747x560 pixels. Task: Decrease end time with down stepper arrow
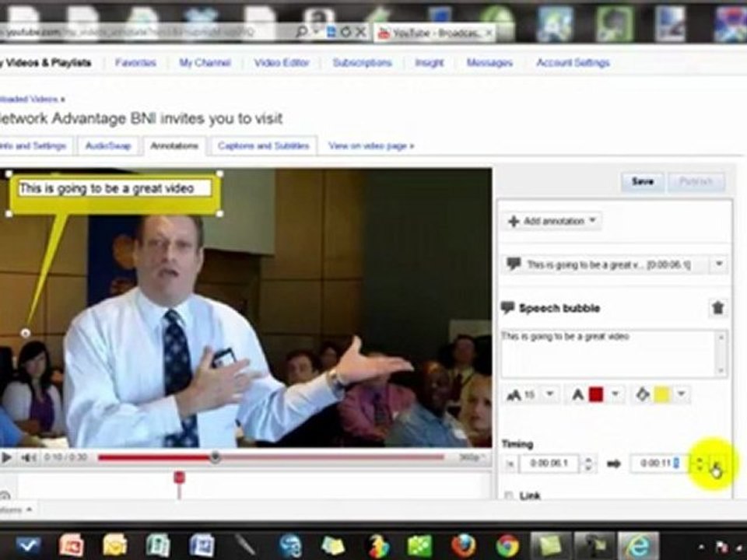pyautogui.click(x=699, y=468)
